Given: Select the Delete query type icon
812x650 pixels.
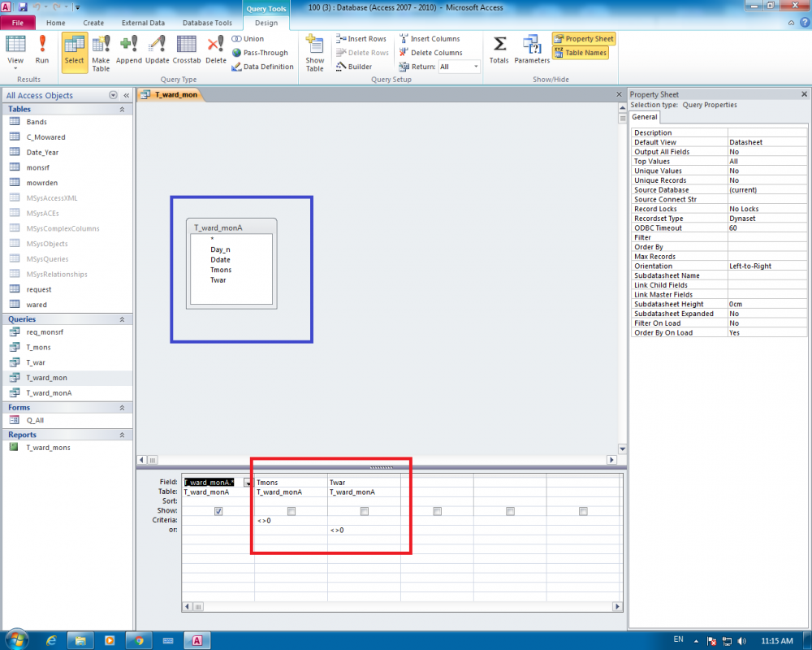Looking at the screenshot, I should pos(215,50).
